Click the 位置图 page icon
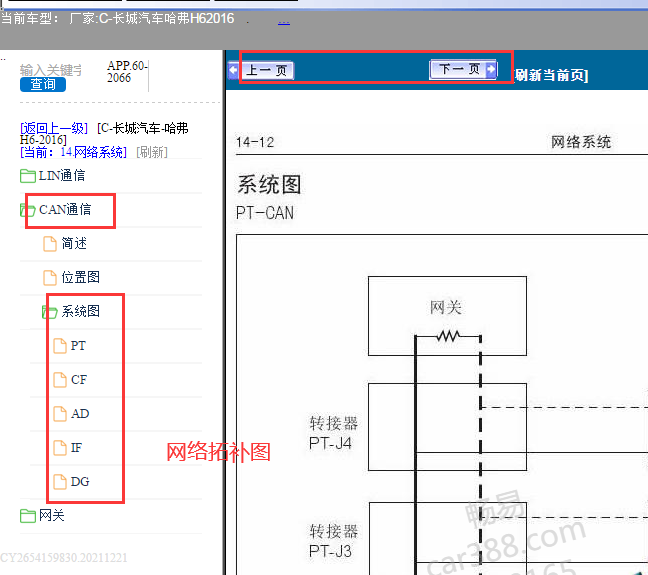This screenshot has height=575, width=648. pyautogui.click(x=50, y=277)
